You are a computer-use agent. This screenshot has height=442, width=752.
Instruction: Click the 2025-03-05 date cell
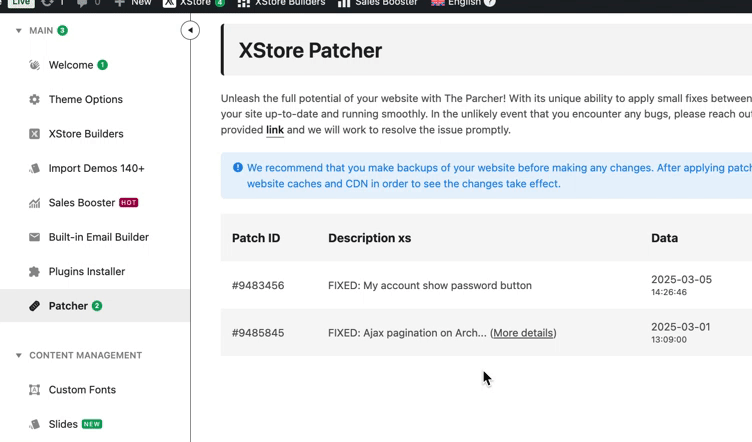tap(682, 285)
